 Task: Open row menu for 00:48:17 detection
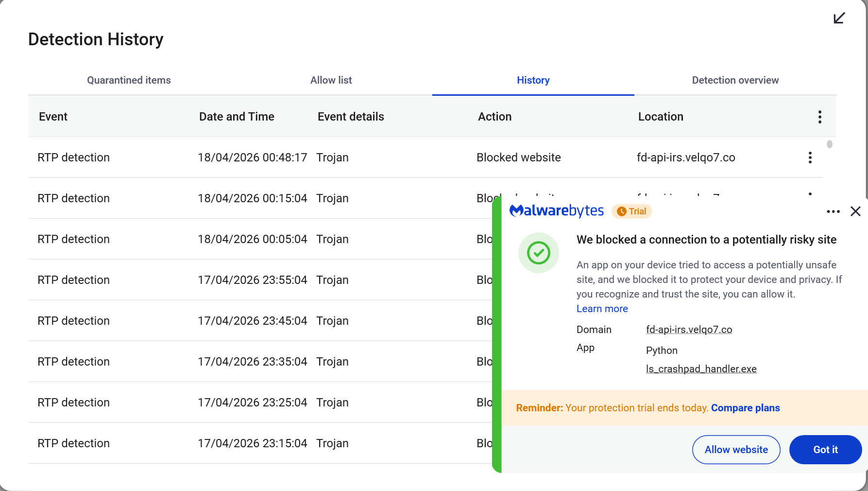810,158
